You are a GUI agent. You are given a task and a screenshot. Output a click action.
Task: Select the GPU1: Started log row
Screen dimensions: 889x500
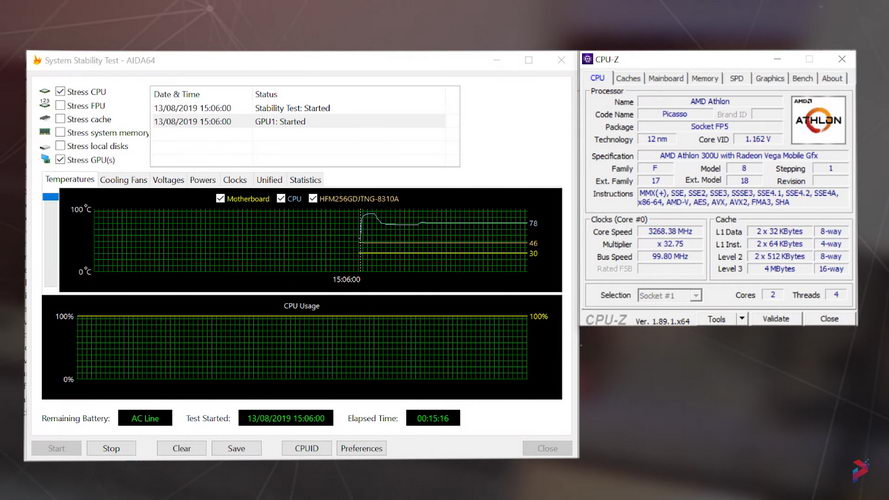point(300,121)
